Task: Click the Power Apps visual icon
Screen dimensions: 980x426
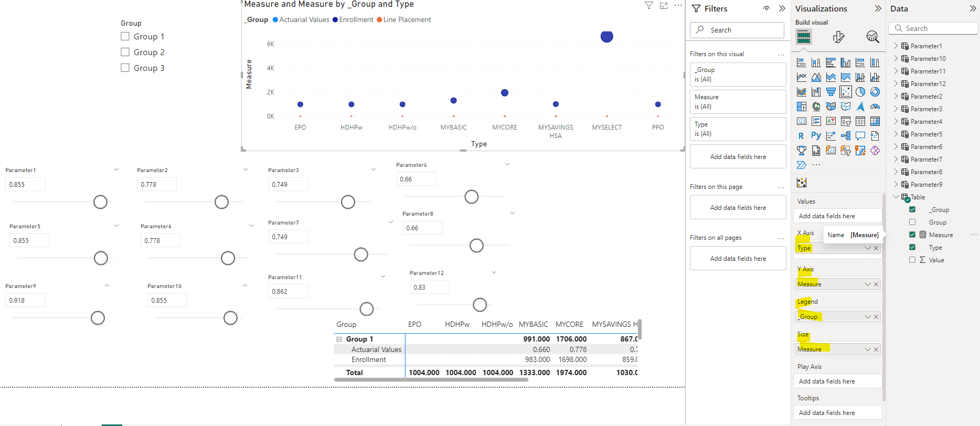Action: coord(875,151)
